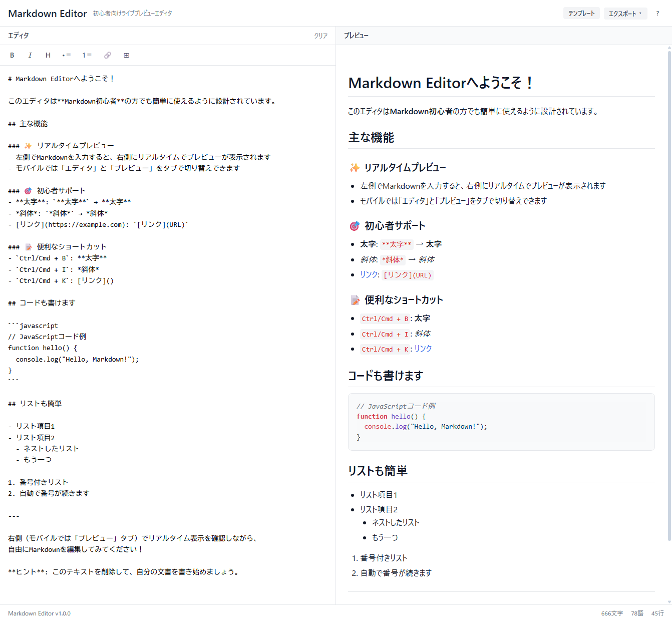The width and height of the screenshot is (672, 621).
Task: Click preview main title 'Markdown Editorへようこそ！'
Action: (x=440, y=83)
